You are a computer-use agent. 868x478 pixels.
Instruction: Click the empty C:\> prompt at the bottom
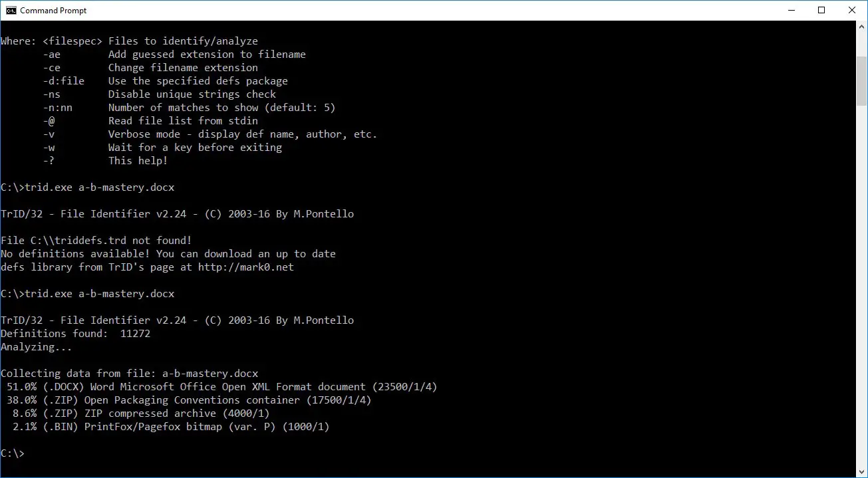click(x=13, y=453)
